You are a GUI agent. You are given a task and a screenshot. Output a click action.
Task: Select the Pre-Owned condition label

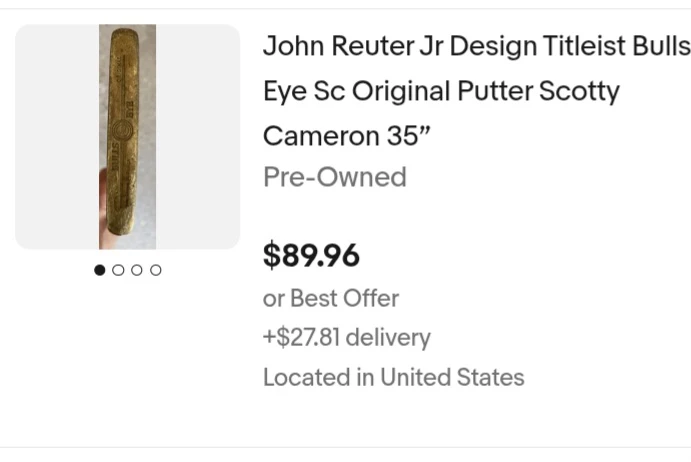(x=334, y=177)
